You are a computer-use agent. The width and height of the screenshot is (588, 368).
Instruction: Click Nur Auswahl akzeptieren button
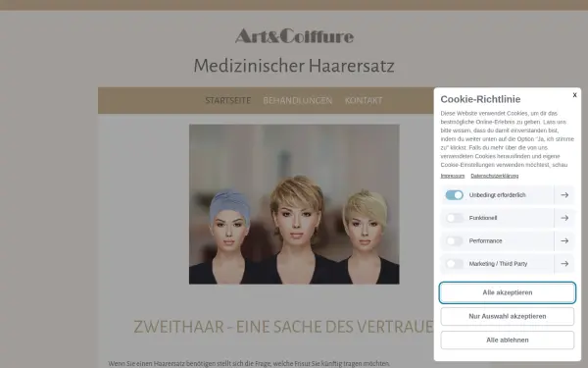(x=508, y=316)
